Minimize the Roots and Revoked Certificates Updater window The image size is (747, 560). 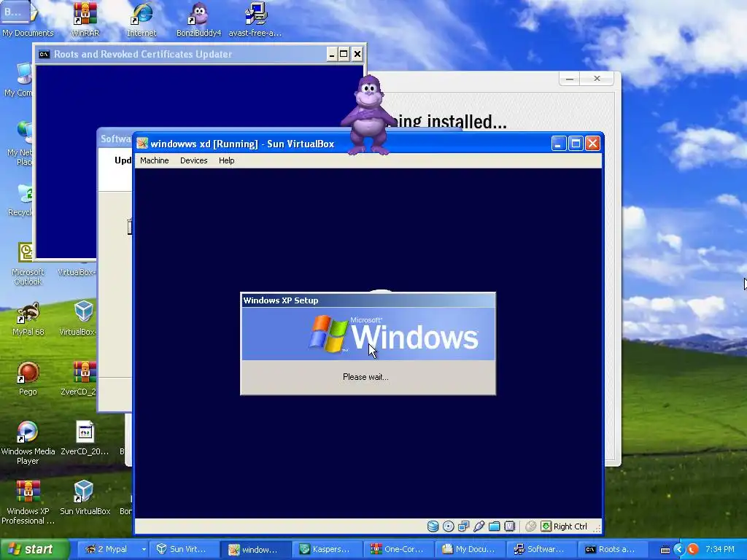click(x=332, y=54)
